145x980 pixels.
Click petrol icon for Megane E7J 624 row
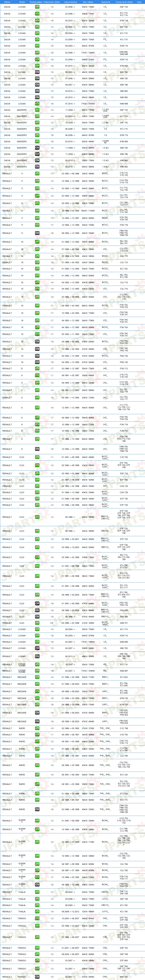point(37,677)
